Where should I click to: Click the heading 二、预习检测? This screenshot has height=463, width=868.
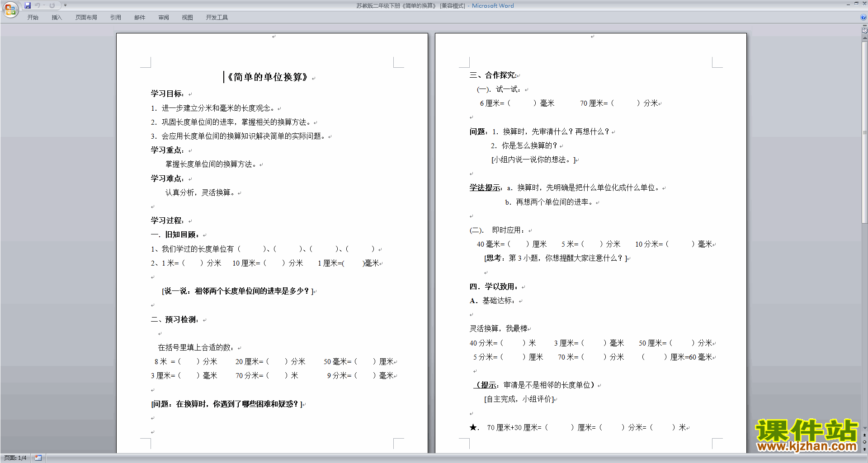pyautogui.click(x=175, y=319)
